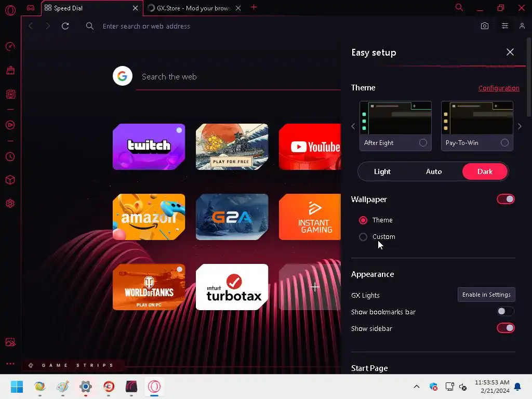
Task: Open the G2A speed dial tile
Action: [232, 217]
